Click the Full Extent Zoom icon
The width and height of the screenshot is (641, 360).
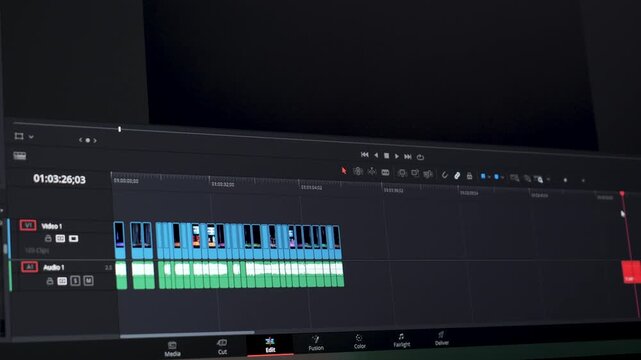tap(515, 178)
